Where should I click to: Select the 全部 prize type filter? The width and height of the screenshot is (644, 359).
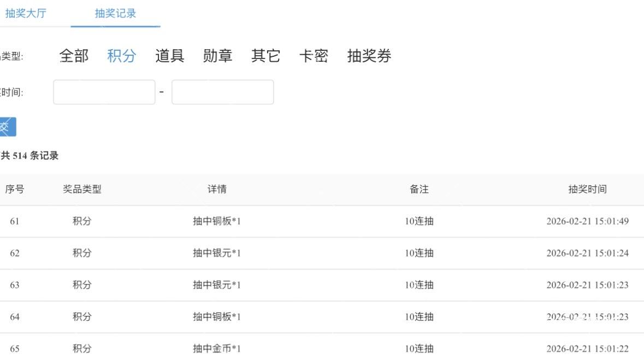(x=74, y=56)
